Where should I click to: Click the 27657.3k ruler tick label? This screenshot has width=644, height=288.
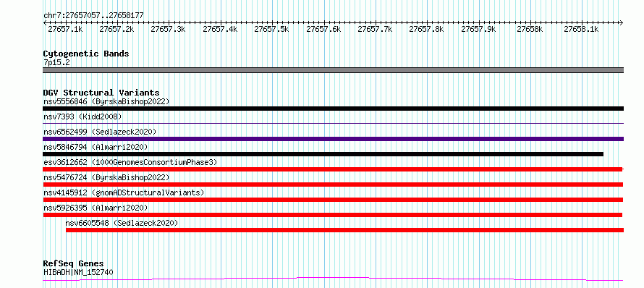pos(169,30)
